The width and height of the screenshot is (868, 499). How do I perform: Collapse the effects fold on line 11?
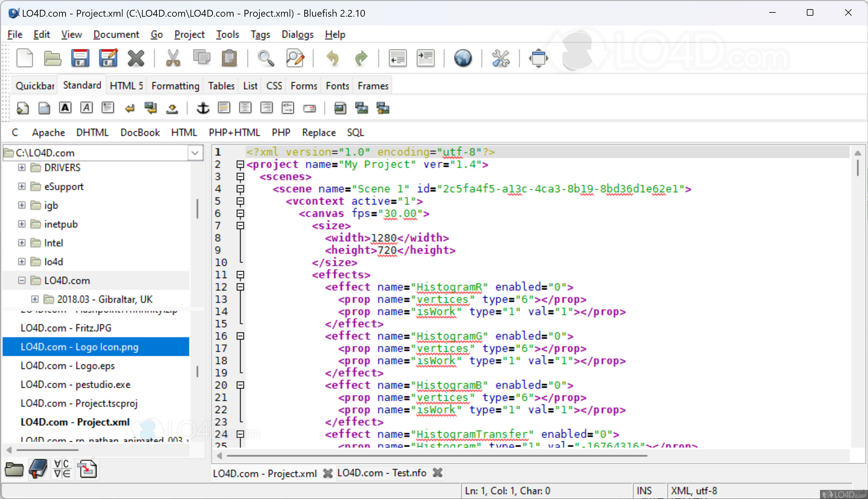[240, 275]
